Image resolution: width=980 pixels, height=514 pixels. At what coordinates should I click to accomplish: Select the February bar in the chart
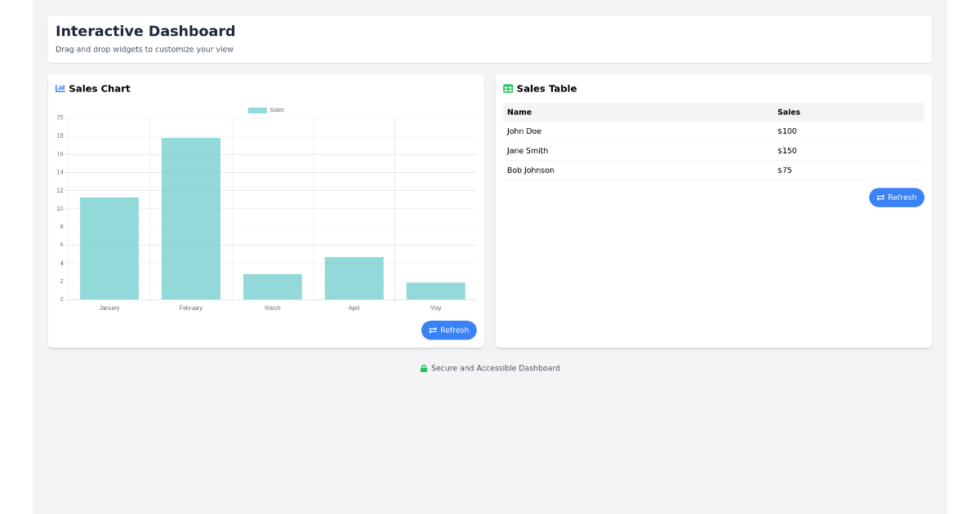tap(190, 220)
